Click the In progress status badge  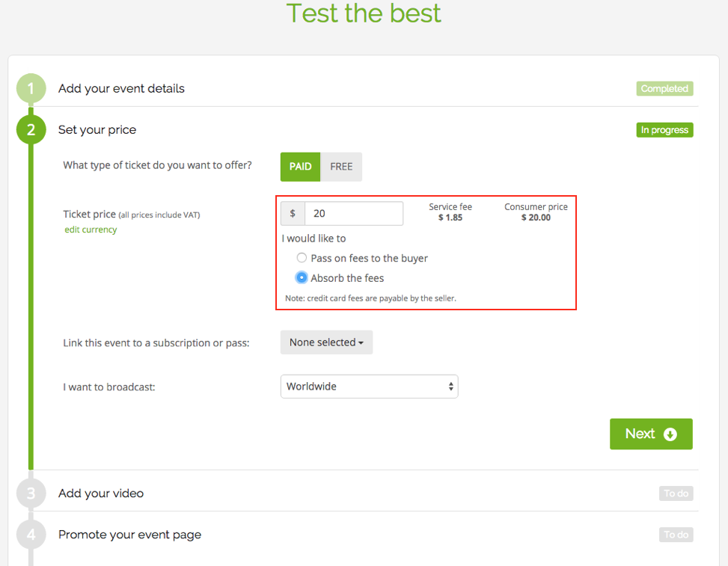(x=664, y=130)
